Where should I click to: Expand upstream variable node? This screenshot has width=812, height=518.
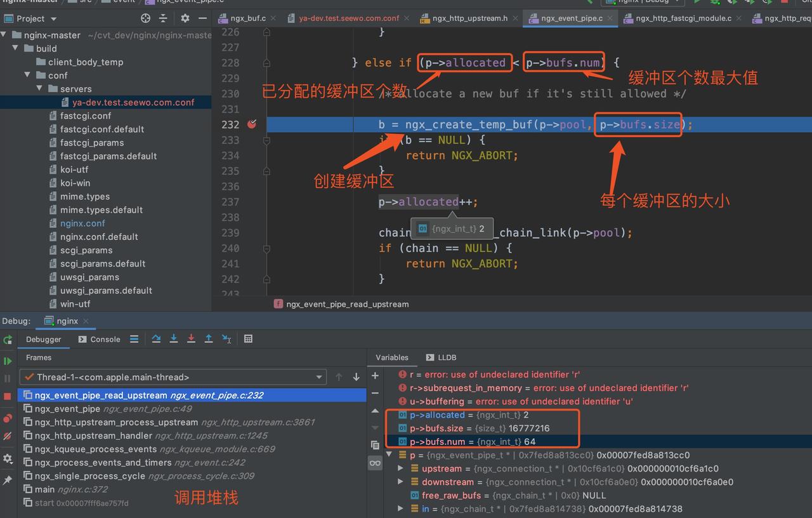(400, 468)
